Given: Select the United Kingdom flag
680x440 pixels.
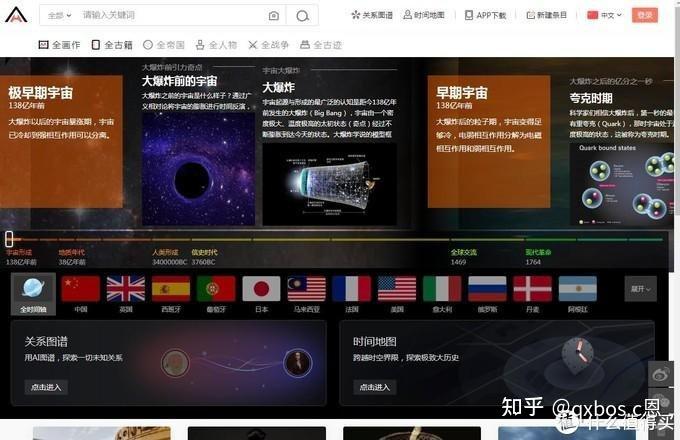Looking at the screenshot, I should 126,289.
